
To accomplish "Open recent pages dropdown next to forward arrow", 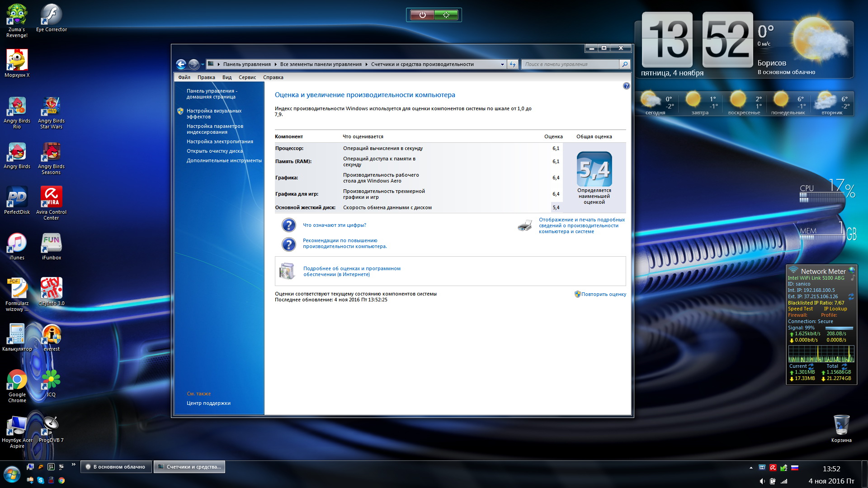I will 202,64.
